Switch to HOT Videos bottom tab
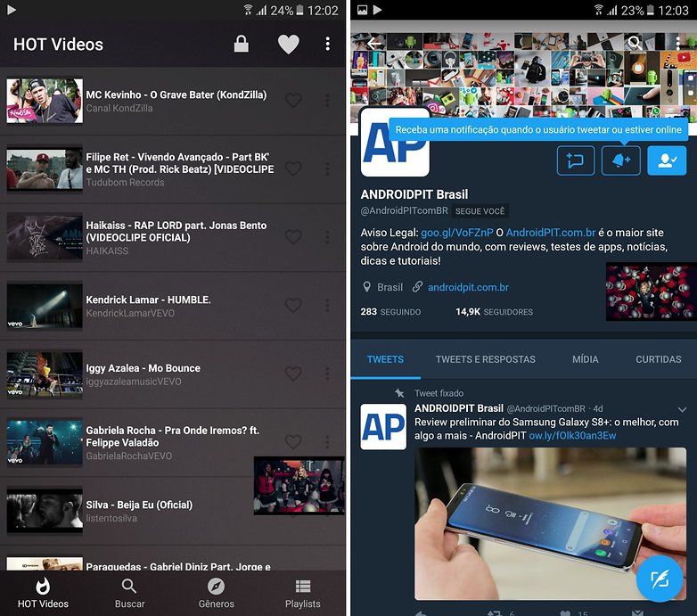This screenshot has height=616, width=697. [43, 594]
